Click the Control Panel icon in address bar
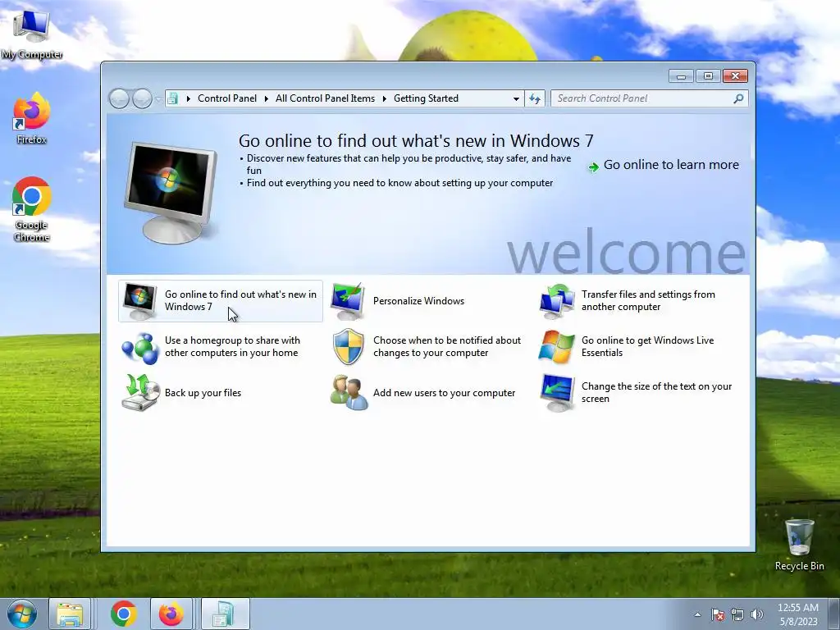This screenshot has height=630, width=840. click(172, 98)
